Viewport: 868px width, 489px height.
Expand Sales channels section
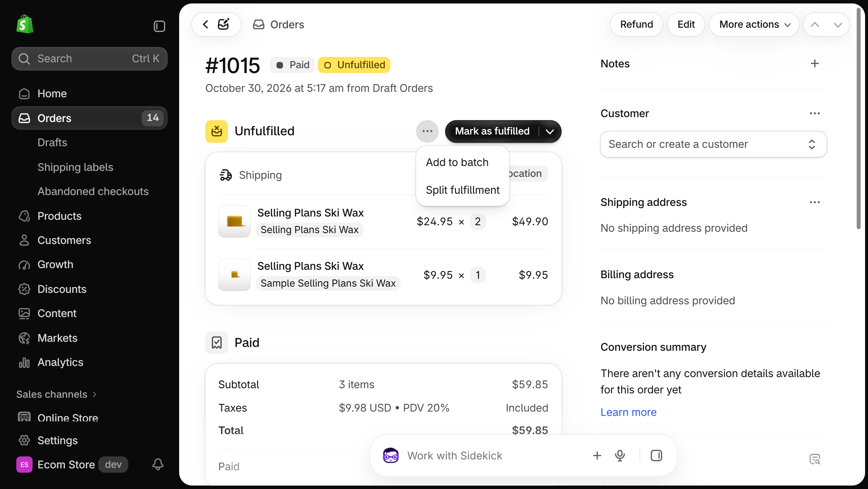click(57, 394)
